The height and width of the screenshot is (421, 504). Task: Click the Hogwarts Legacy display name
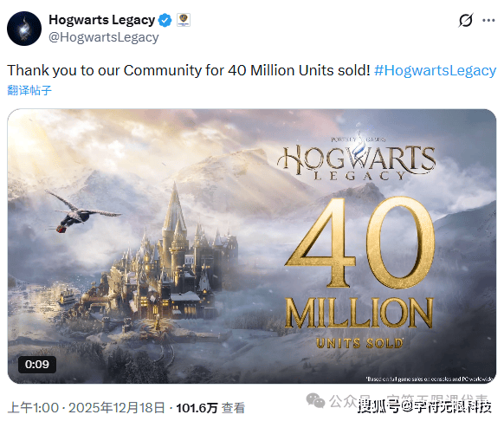[102, 20]
